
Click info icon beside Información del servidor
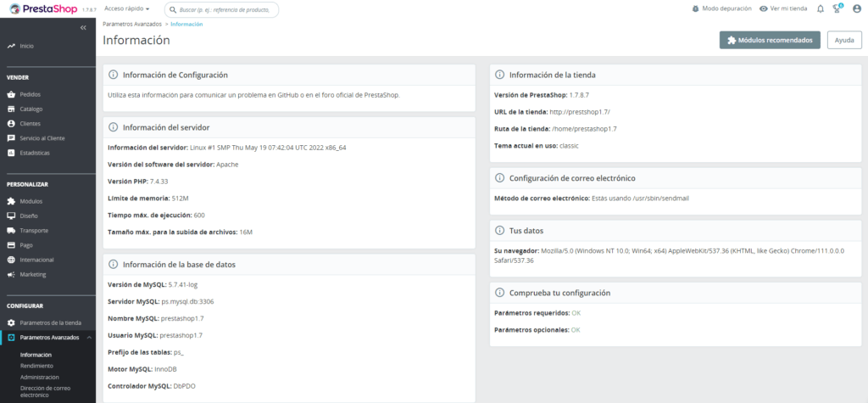tap(113, 127)
